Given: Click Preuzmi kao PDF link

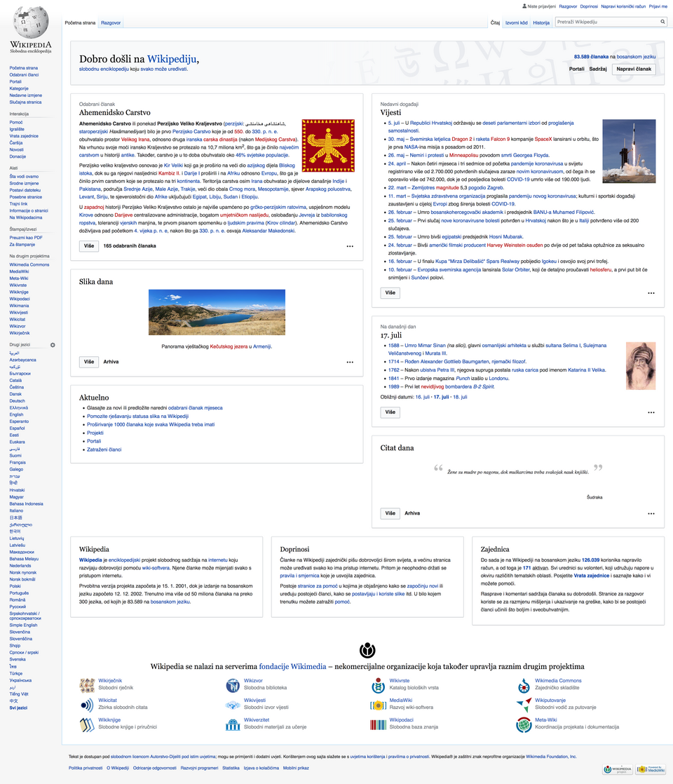Looking at the screenshot, I should [26, 238].
